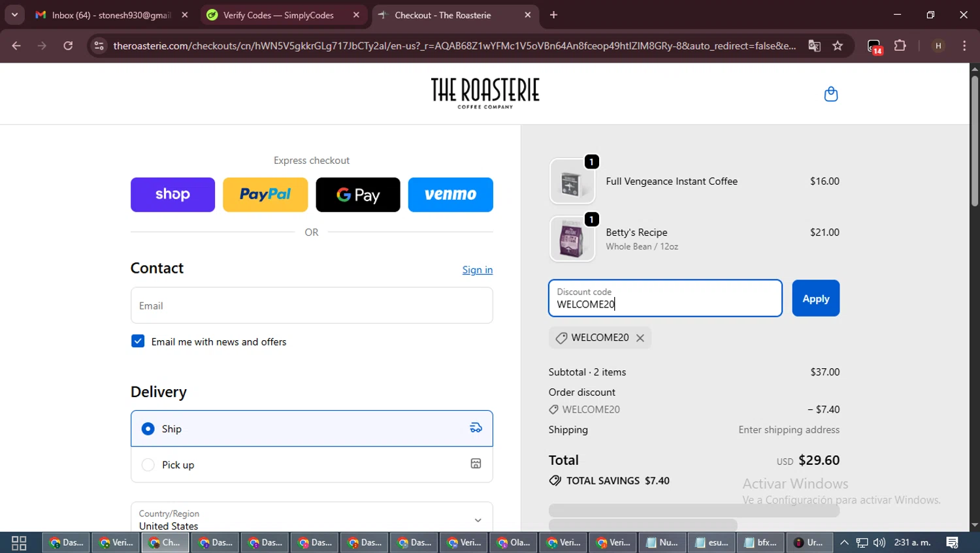Pay with PayPal express checkout
This screenshot has width=980, height=553.
click(x=265, y=195)
